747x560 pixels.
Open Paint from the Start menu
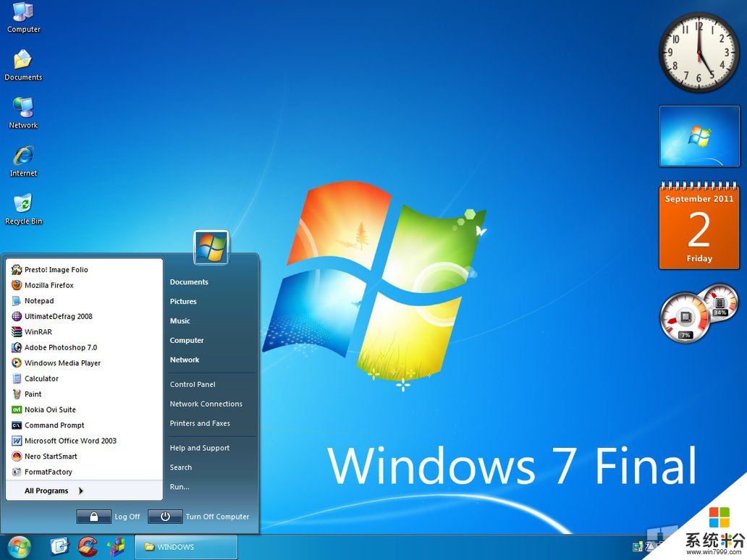(84, 394)
